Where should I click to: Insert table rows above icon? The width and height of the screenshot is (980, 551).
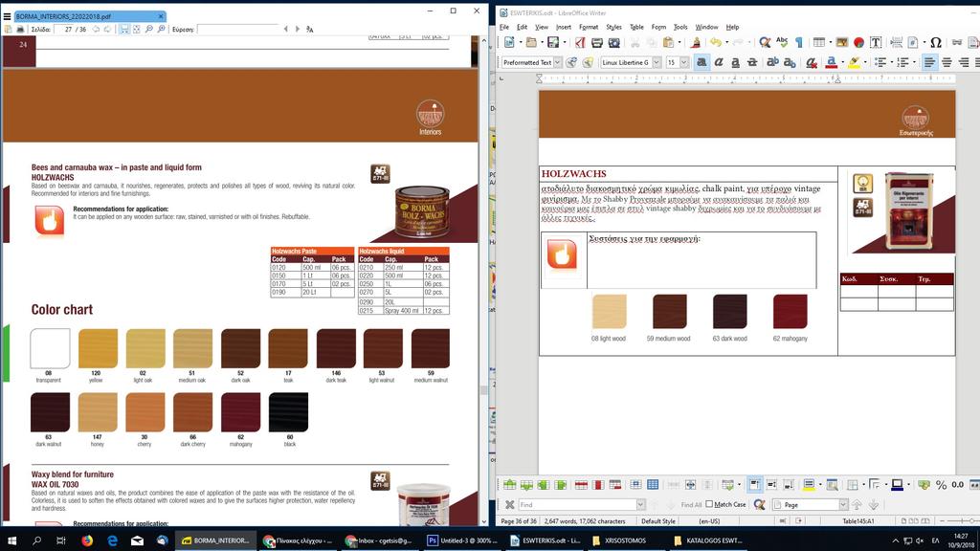(x=510, y=485)
